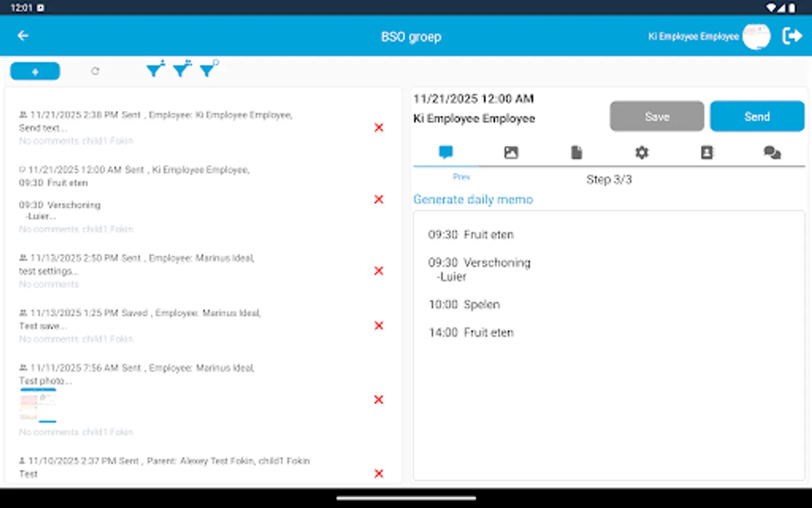812x508 pixels.
Task: Delete the 11/21 Send text memo
Action: coord(378,128)
